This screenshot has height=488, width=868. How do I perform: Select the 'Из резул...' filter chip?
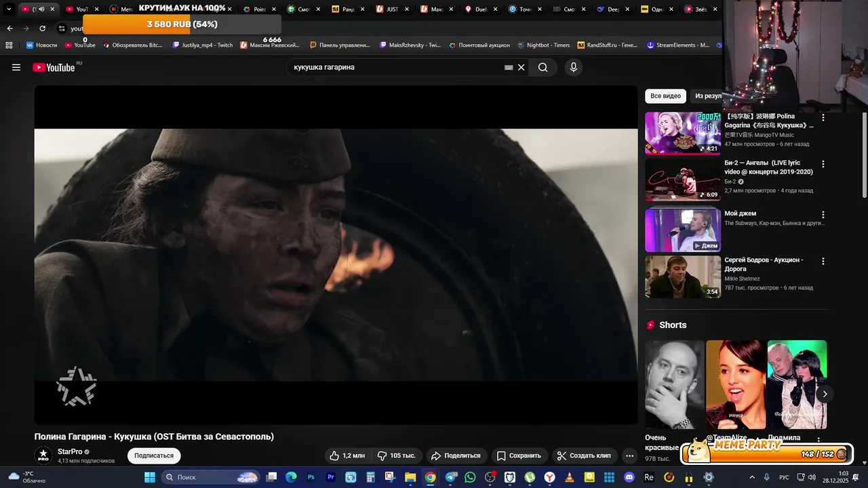click(x=707, y=96)
